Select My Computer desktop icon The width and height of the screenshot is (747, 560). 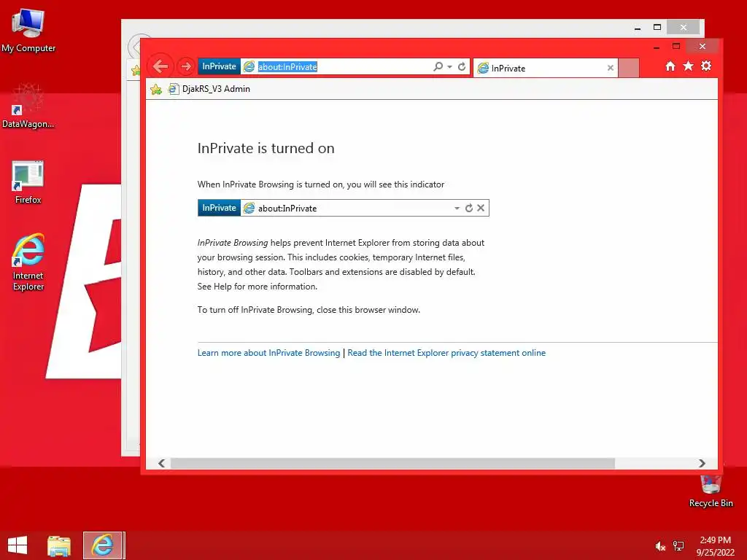[x=28, y=30]
